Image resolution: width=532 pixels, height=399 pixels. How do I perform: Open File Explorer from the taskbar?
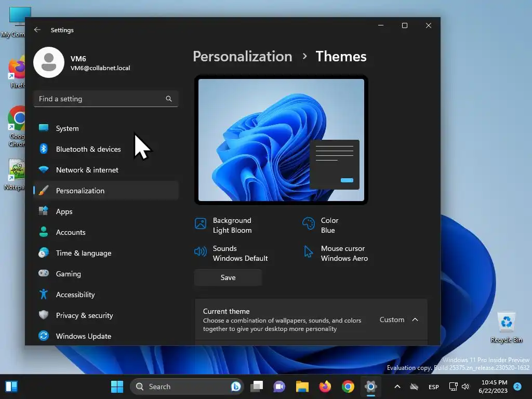[x=302, y=387]
